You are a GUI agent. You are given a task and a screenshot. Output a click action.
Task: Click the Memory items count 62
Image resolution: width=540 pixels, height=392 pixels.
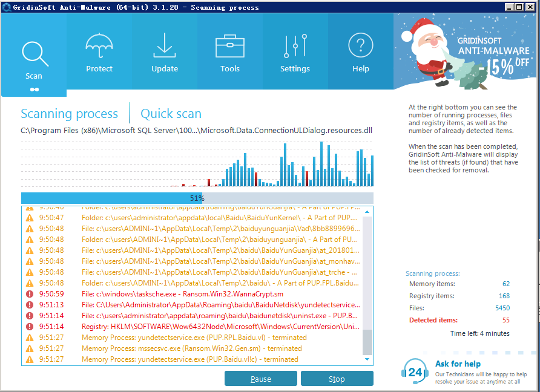[506, 284]
